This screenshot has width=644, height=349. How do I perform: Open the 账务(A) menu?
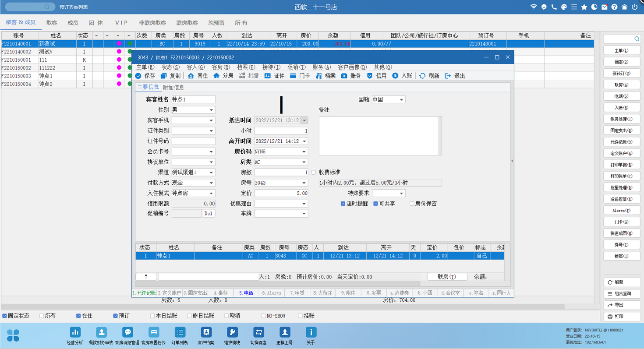[x=322, y=67]
